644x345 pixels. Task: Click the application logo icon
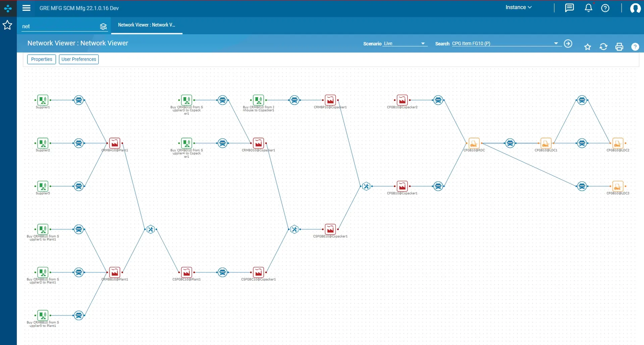[8, 8]
